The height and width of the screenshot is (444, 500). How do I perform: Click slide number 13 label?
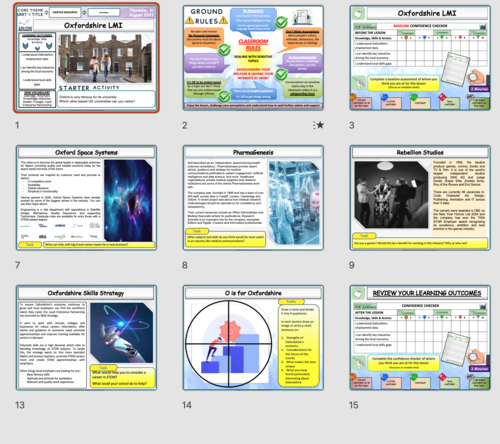click(20, 405)
